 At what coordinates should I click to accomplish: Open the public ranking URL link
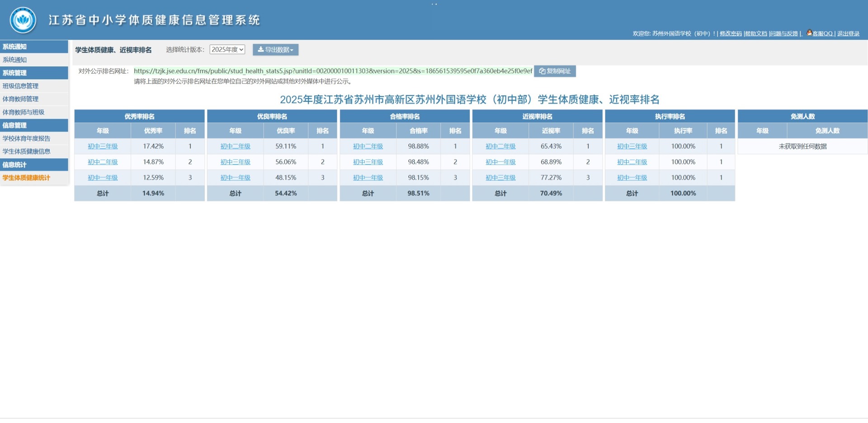pos(333,71)
